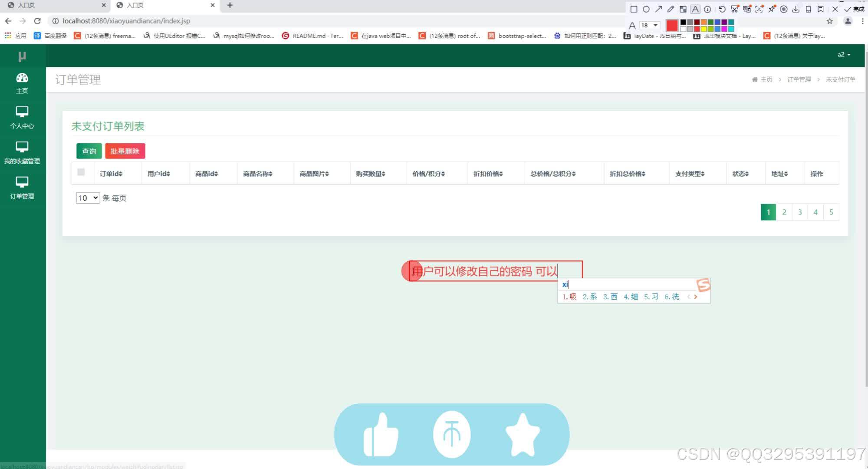This screenshot has height=469, width=868.
Task: Click the address bar URL
Action: (x=126, y=21)
